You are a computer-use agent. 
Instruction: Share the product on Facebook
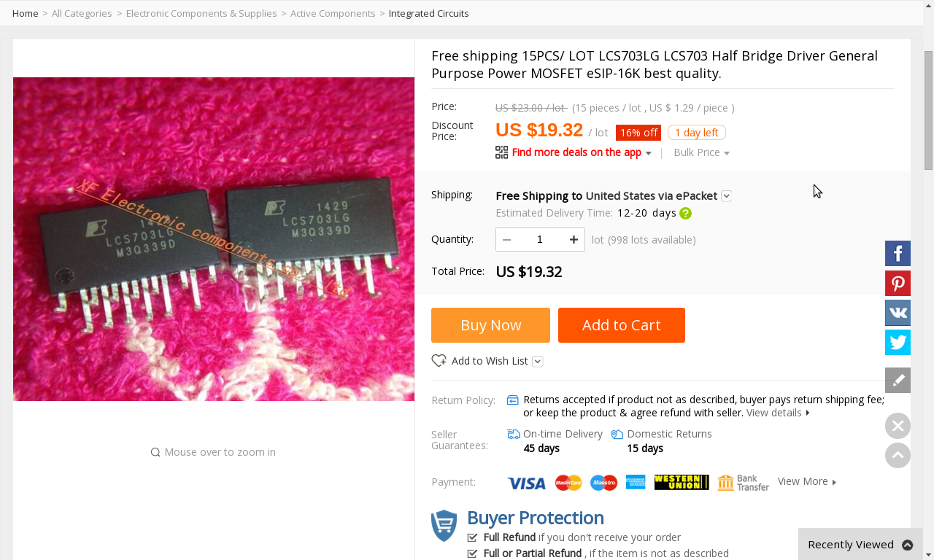pos(898,254)
